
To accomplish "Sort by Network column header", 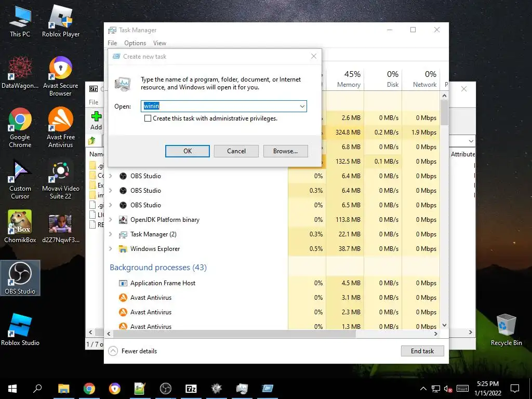I will tap(421, 79).
